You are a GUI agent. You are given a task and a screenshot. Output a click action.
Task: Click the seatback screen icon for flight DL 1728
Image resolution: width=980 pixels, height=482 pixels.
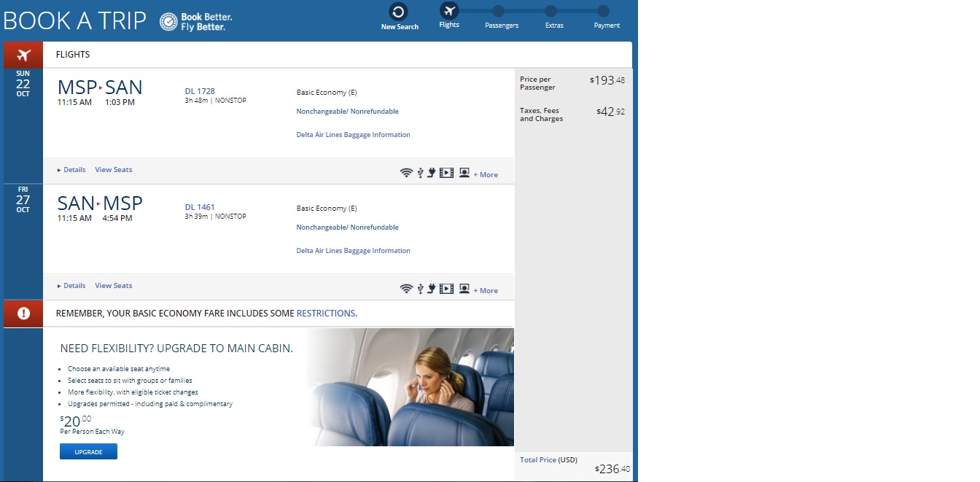(x=464, y=173)
